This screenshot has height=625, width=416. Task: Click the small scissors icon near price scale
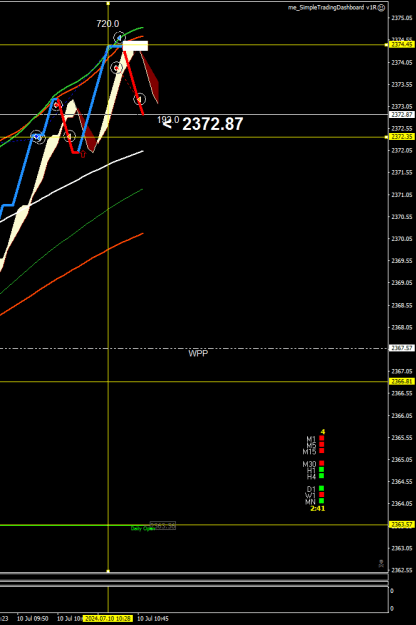381,563
